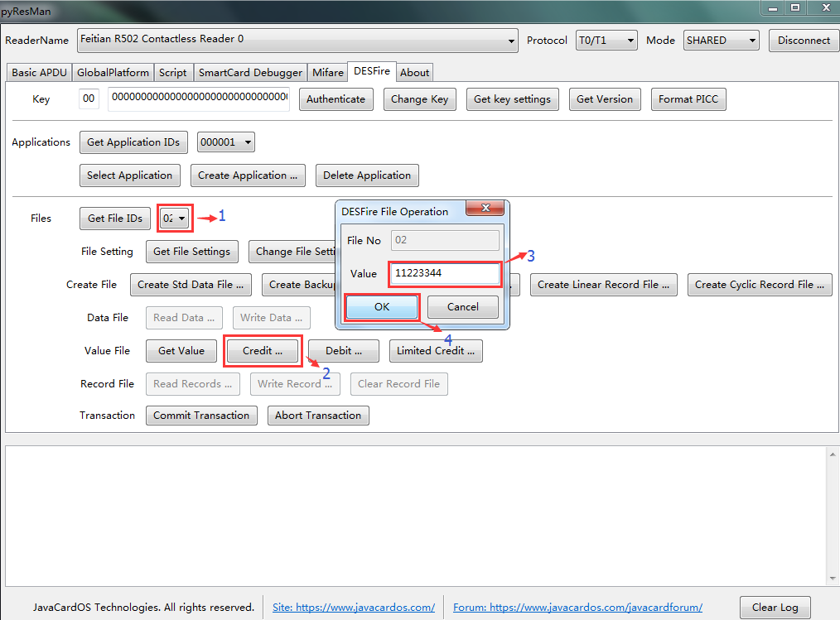This screenshot has width=840, height=620.
Task: Click the log area scrollbar up arrow
Action: [833, 454]
